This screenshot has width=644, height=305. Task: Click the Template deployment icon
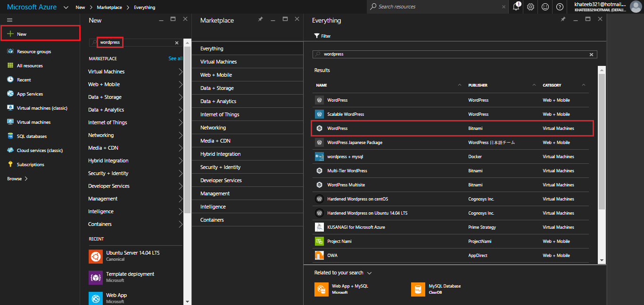pyautogui.click(x=96, y=278)
